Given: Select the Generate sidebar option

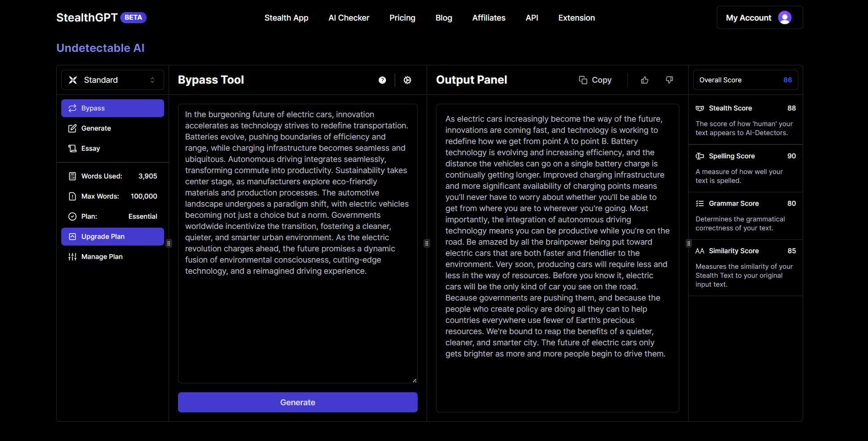Looking at the screenshot, I should point(113,128).
